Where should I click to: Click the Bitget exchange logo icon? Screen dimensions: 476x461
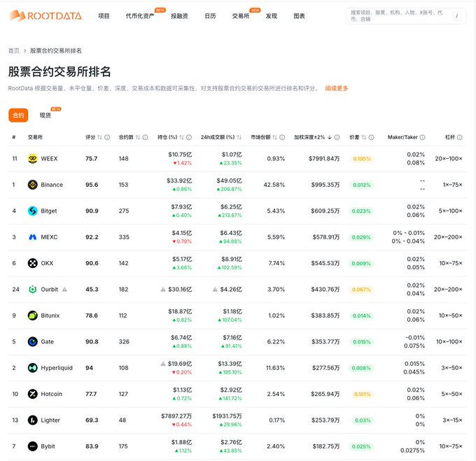click(32, 211)
